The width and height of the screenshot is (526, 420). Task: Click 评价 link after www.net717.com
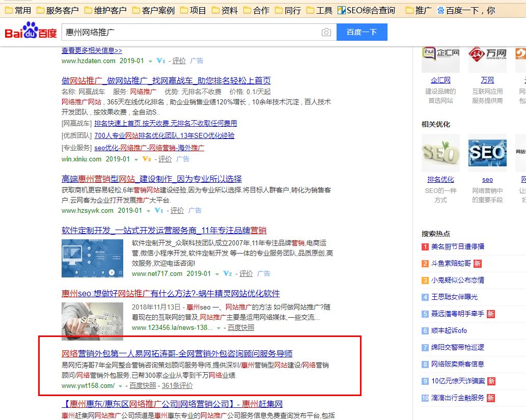(x=246, y=273)
